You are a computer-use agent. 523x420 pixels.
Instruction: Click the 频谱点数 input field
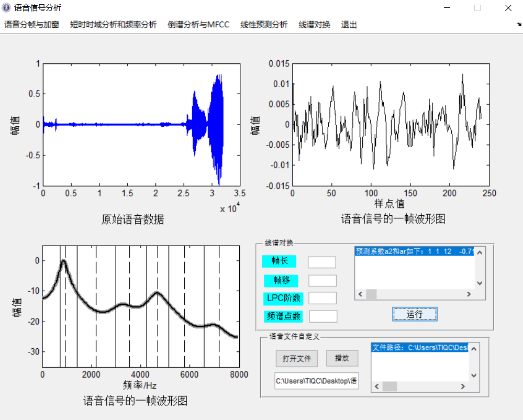click(323, 316)
